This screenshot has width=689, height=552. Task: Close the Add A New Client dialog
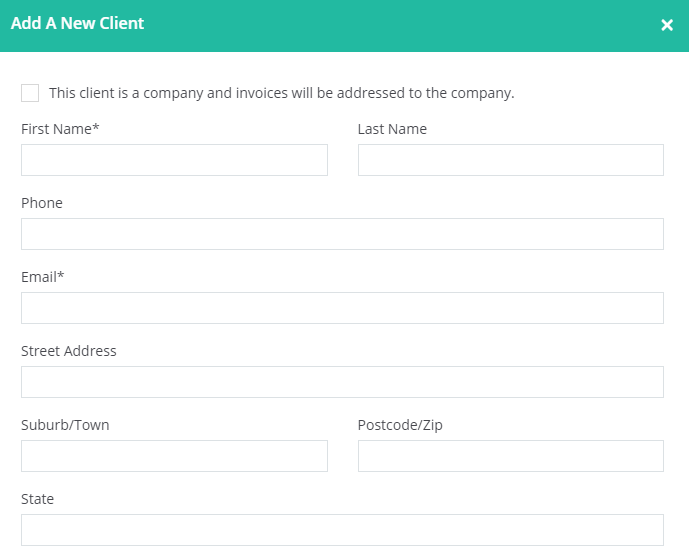click(x=667, y=25)
